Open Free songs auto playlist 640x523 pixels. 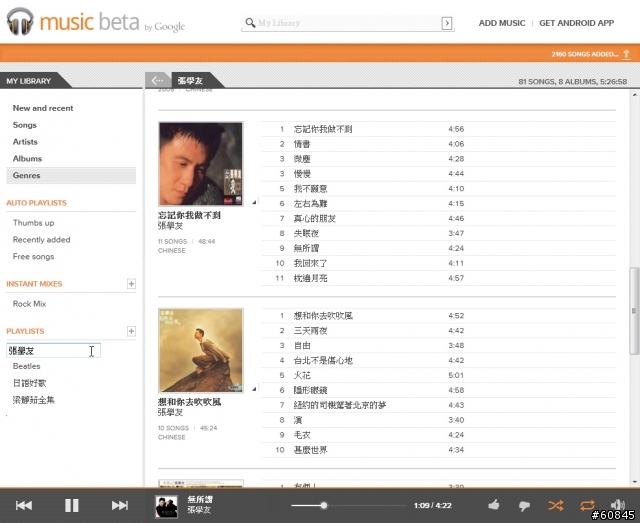pos(33,256)
